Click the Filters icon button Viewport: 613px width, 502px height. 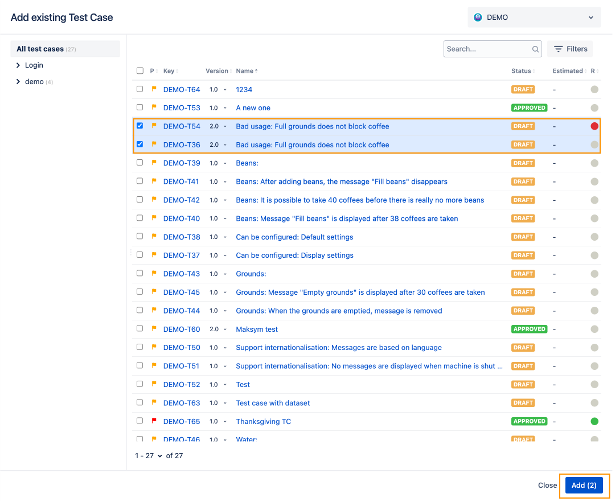coord(570,48)
